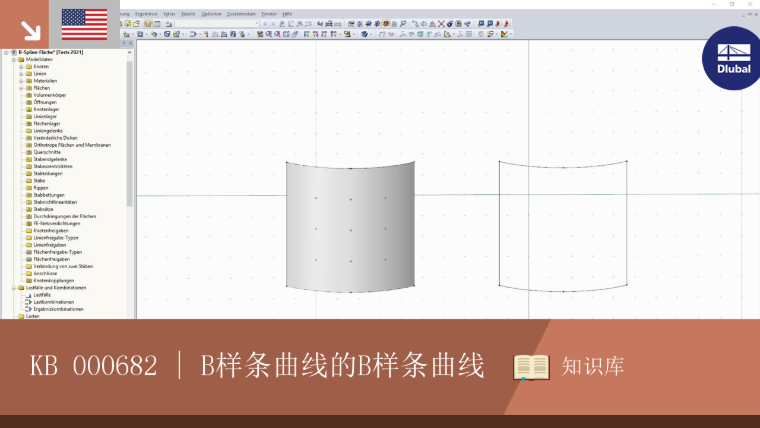
Task: Click the undo left-arrow toolbar icon
Action: 265,23
